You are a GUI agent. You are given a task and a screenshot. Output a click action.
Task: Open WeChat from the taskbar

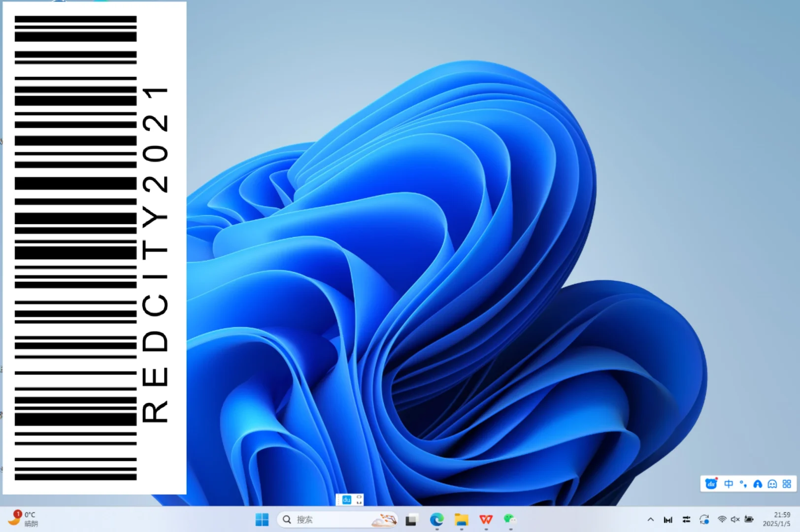point(509,519)
